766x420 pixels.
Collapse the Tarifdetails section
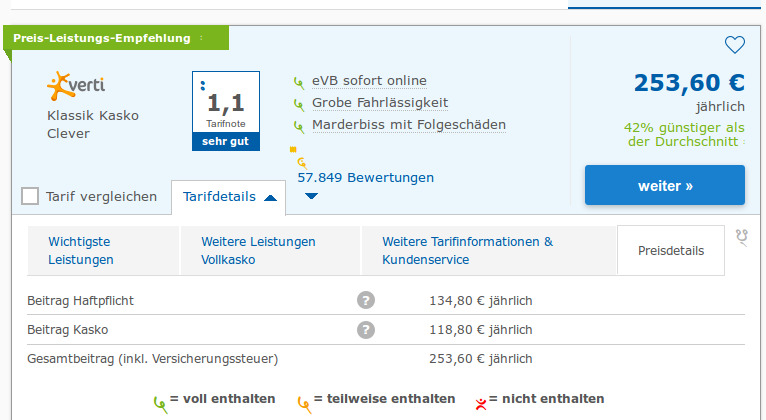tap(229, 197)
